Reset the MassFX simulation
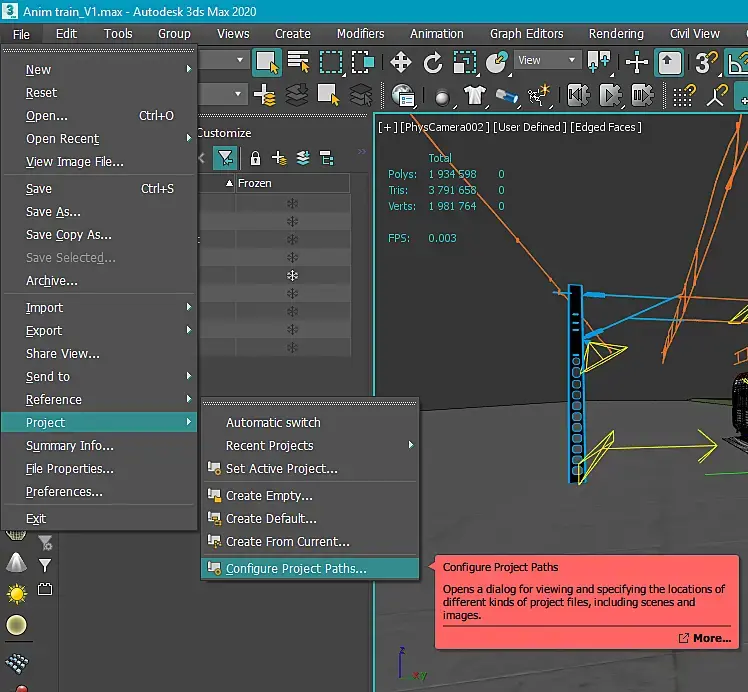748x692 pixels. 578,95
